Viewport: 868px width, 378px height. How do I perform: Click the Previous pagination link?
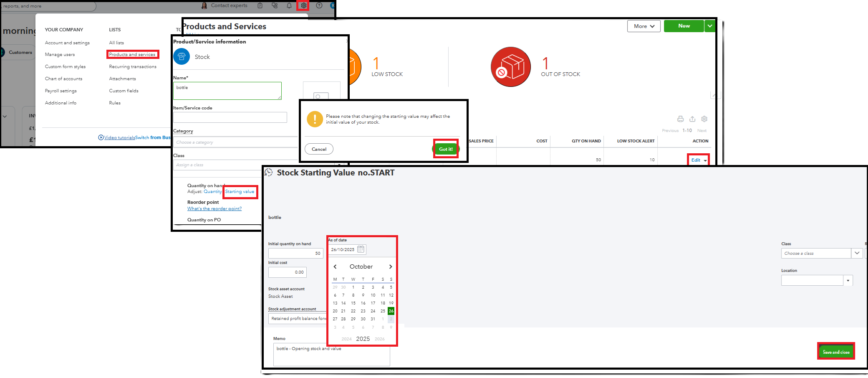(670, 131)
